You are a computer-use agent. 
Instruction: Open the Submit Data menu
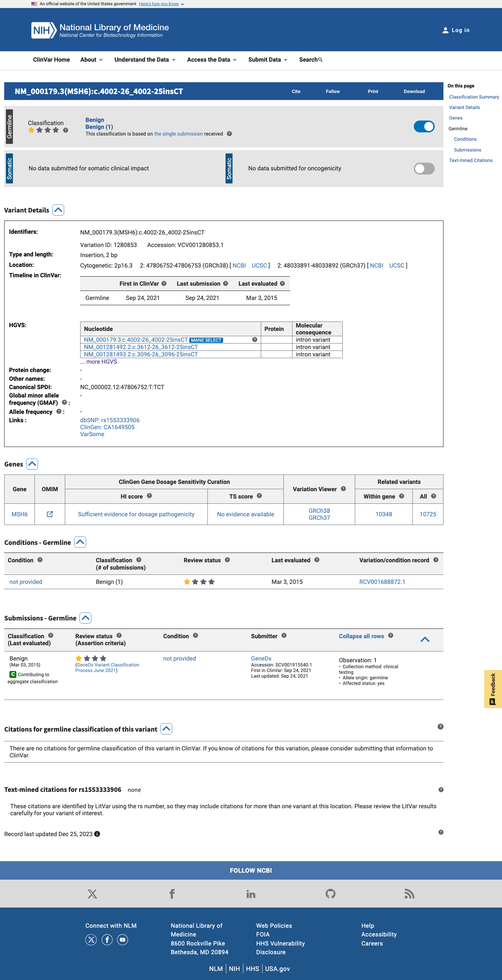tap(267, 60)
